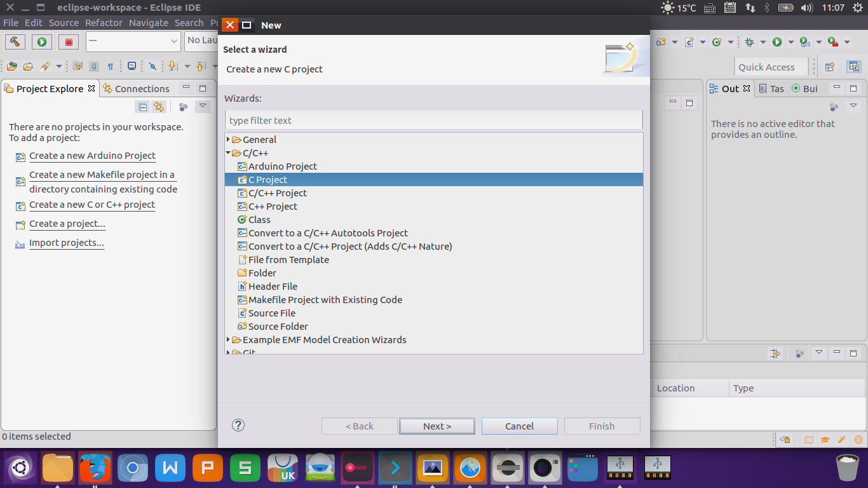
Task: Click the New C/C++ Project toolbar icon
Action: [x=661, y=42]
